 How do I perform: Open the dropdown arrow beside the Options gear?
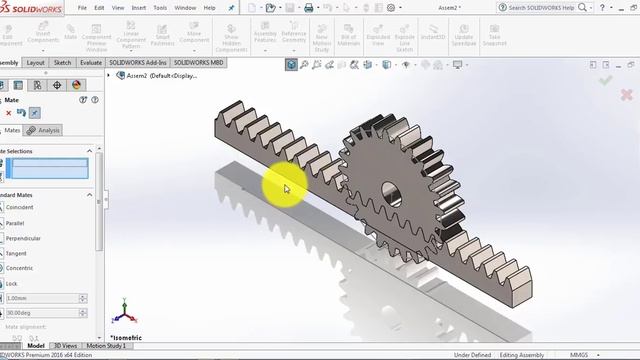point(400,8)
